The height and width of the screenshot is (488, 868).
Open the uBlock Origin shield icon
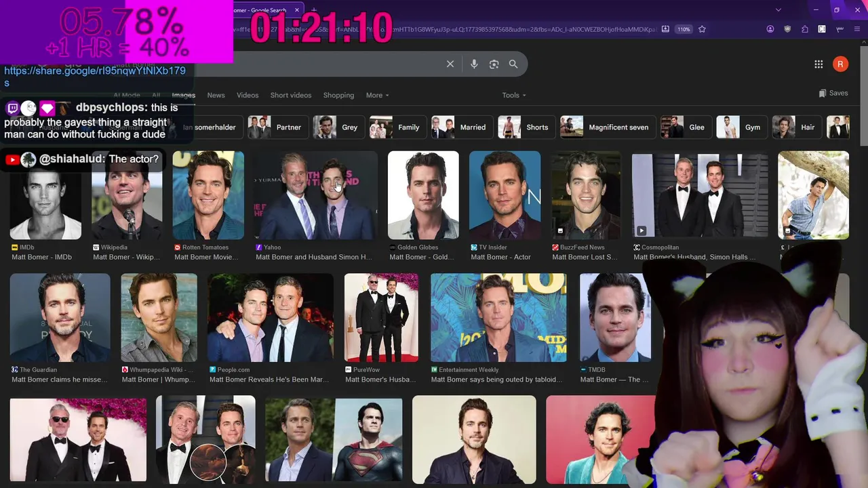(787, 29)
